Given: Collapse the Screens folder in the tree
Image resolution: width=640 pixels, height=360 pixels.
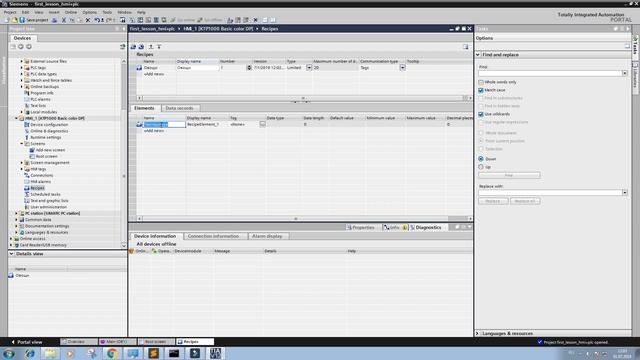Looking at the screenshot, I should pos(22,144).
